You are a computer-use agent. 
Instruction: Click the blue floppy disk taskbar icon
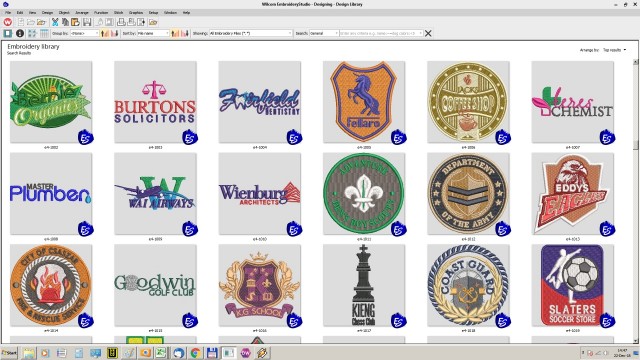point(212,353)
